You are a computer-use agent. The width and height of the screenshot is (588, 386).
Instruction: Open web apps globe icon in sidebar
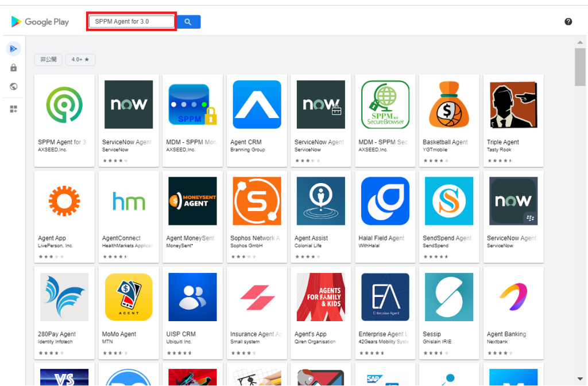pos(14,87)
